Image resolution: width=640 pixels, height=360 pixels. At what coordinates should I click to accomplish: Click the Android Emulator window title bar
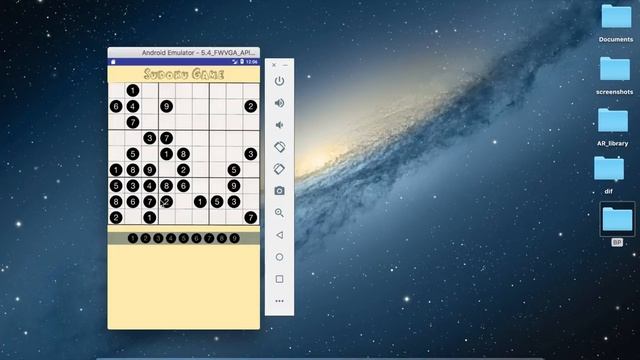click(184, 53)
